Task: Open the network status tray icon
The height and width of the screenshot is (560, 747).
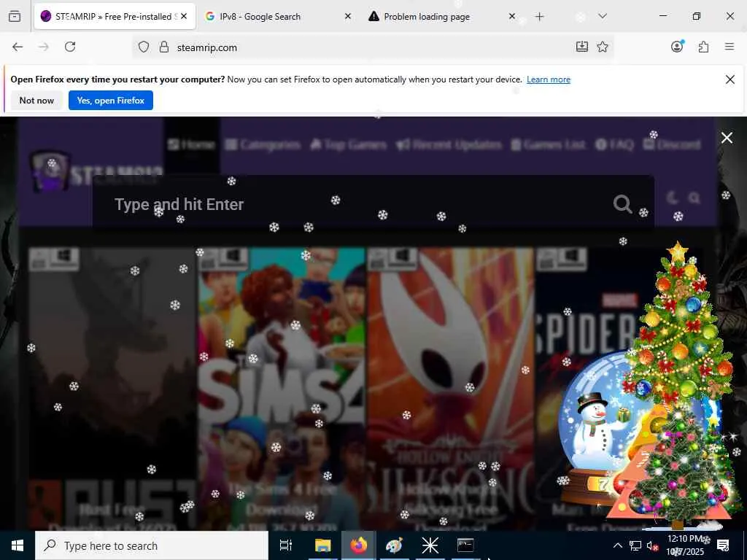Action: click(x=635, y=545)
